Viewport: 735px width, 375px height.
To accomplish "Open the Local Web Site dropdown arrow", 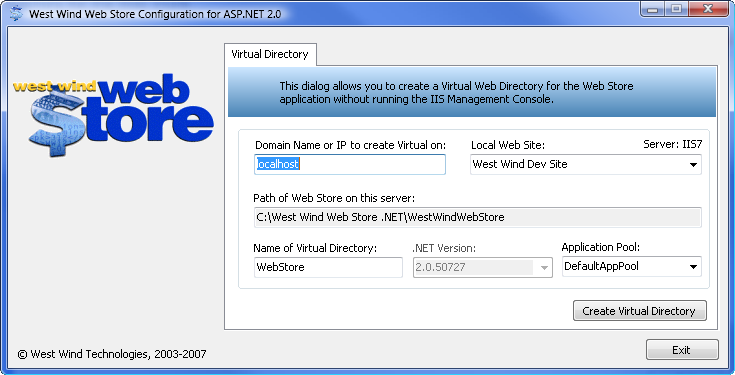I will pos(693,165).
